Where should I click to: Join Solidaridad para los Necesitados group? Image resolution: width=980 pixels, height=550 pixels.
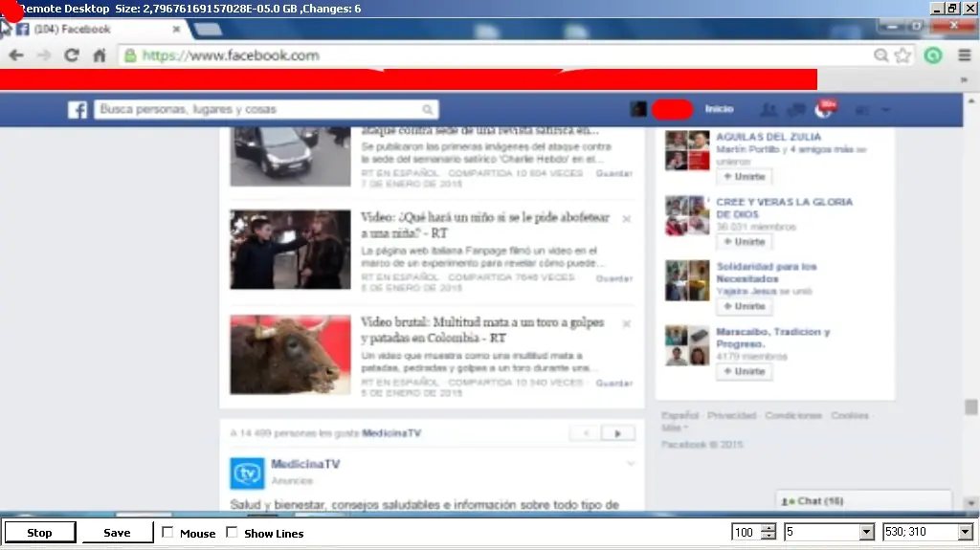tap(745, 306)
